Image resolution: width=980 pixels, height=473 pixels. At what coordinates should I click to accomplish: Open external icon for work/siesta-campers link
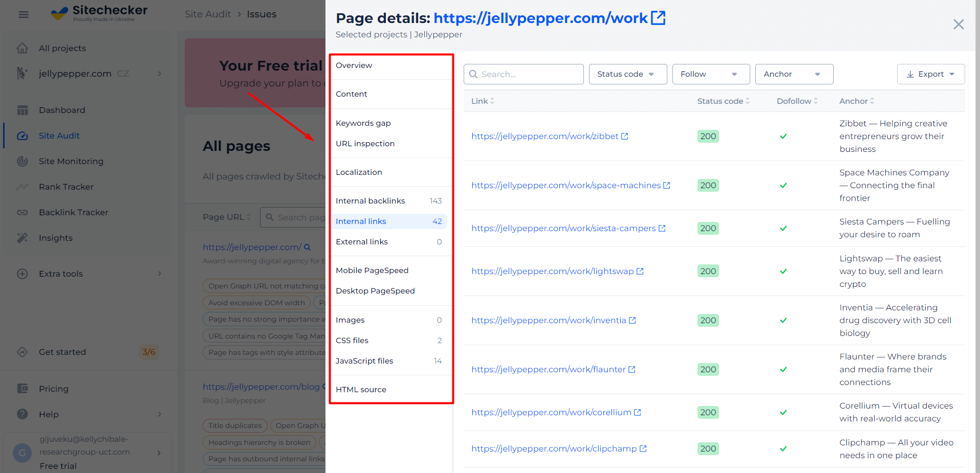pos(662,228)
